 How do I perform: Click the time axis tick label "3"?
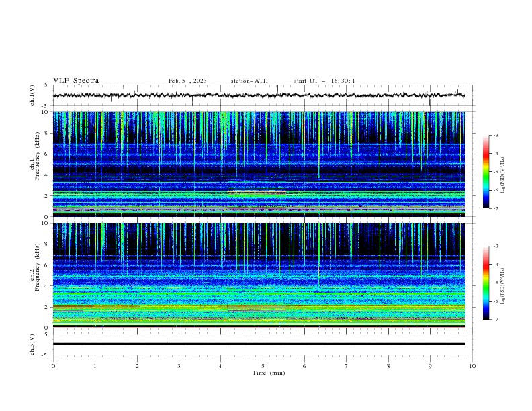click(x=179, y=366)
